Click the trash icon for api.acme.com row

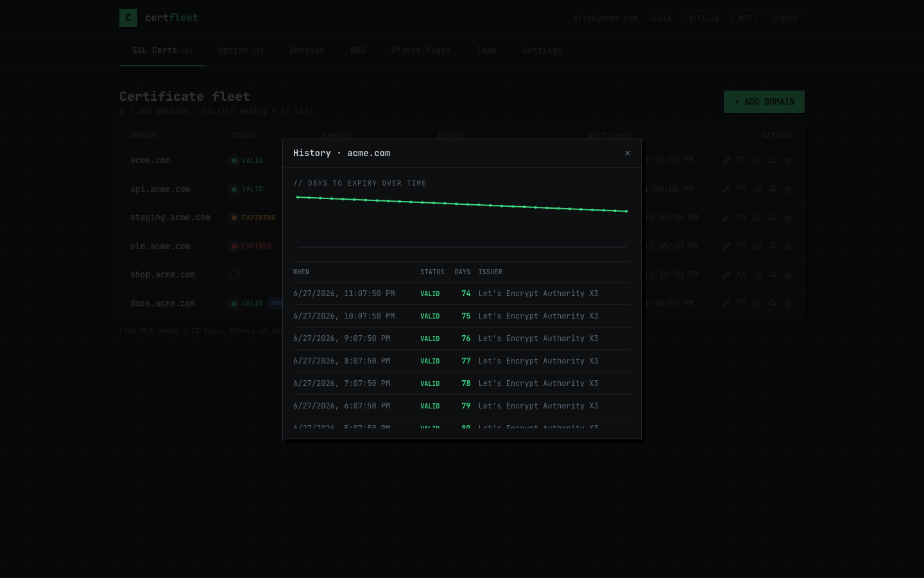point(788,189)
